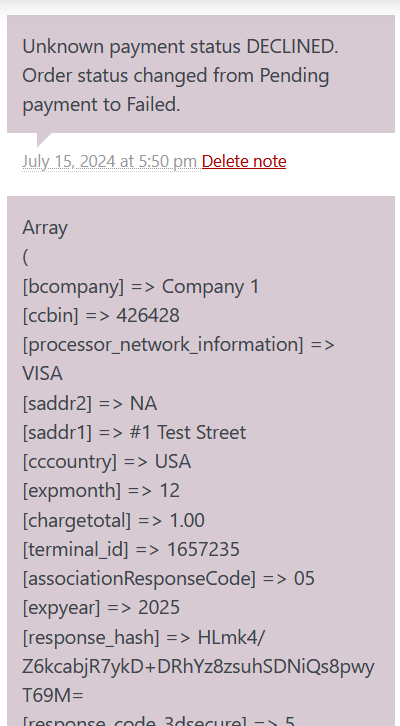Click the associationResponseCode 05 line
This screenshot has height=726, width=400.
[169, 579]
